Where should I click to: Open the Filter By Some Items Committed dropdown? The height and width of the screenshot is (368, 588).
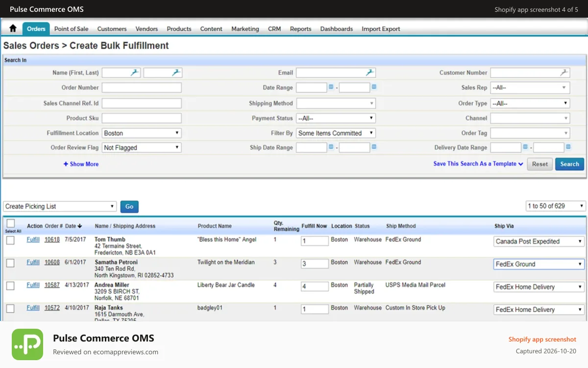(x=336, y=133)
